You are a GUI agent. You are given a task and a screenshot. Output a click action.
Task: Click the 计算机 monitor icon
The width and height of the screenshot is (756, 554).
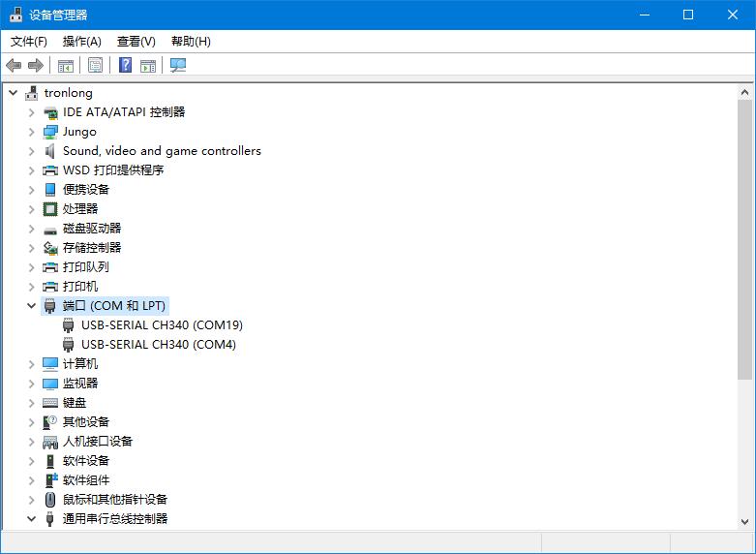[x=50, y=364]
